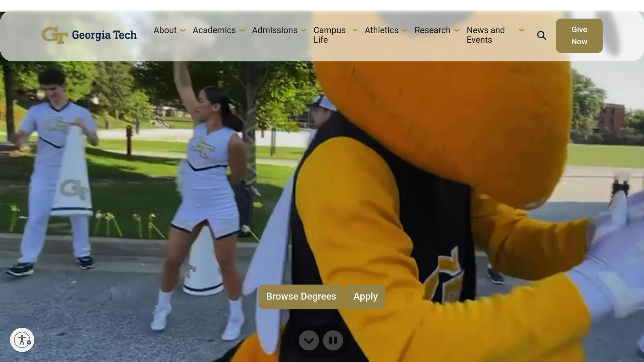Expand the Admissions dropdown chevron
The image size is (644, 362).
point(303,30)
